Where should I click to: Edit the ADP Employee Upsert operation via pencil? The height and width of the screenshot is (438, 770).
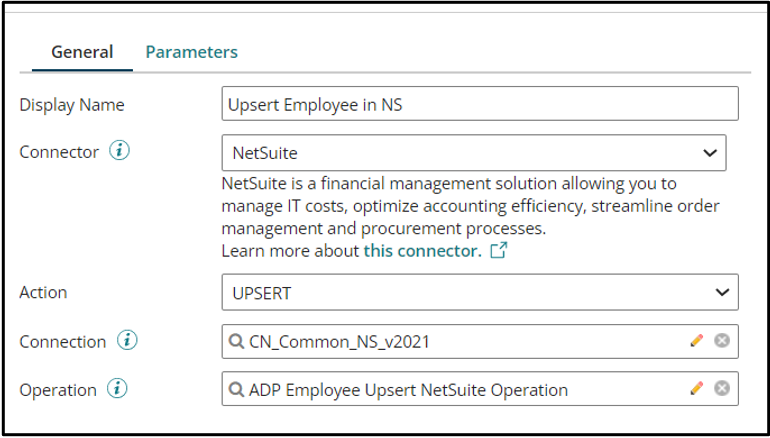[697, 389]
